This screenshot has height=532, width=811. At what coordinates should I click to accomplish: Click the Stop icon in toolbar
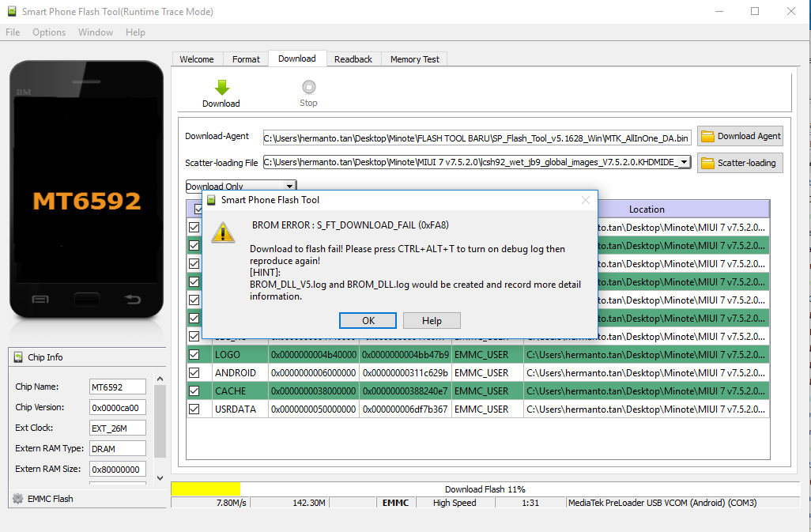308,88
